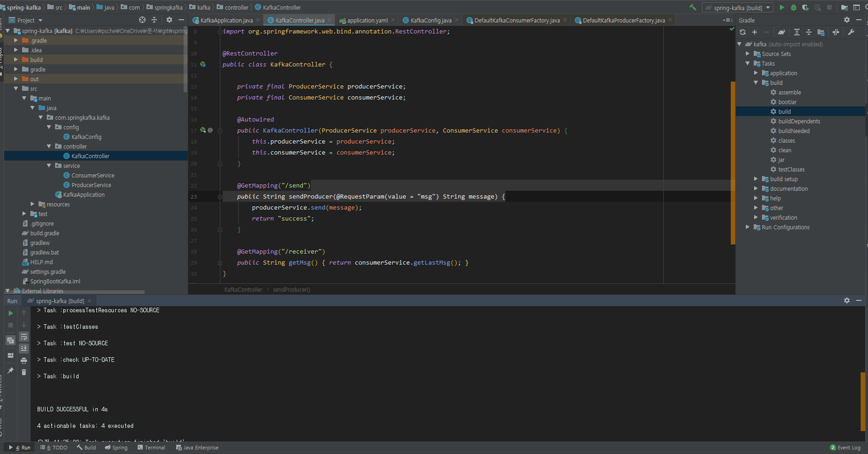Start debugging with the green bug icon

[794, 7]
